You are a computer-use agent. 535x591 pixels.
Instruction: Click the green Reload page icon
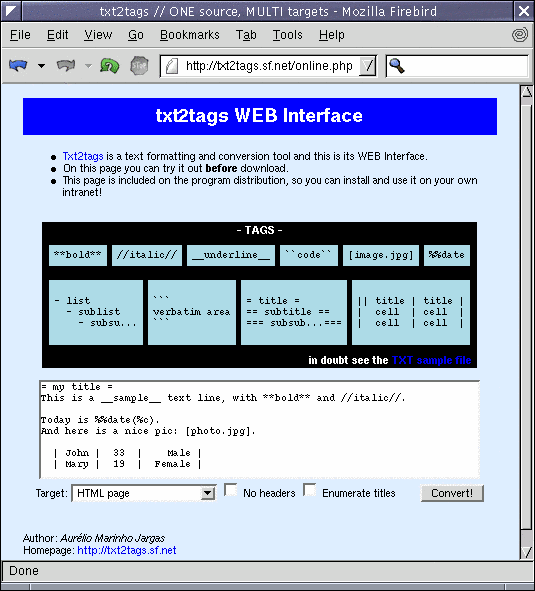tap(109, 66)
